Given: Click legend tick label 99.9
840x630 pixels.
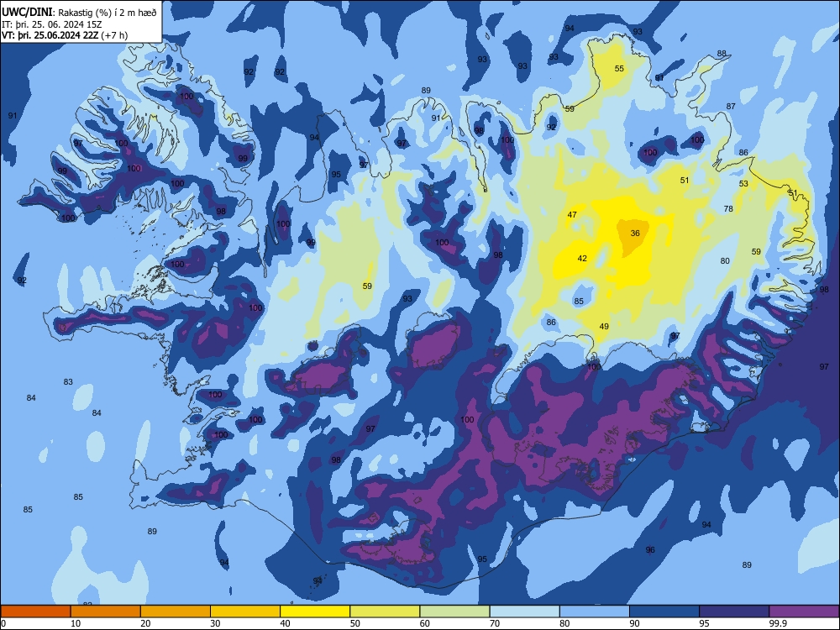Looking at the screenshot, I should [x=777, y=623].
